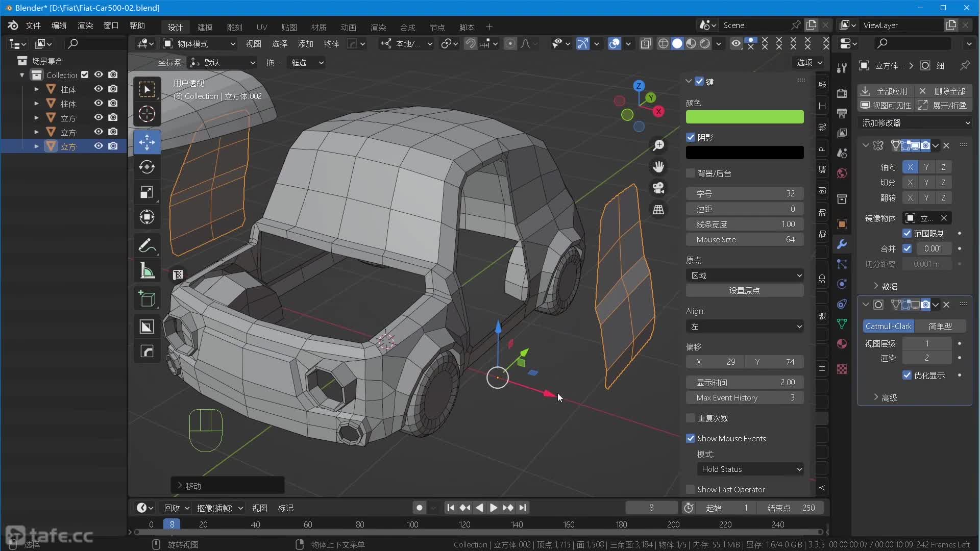Switch to the 雕刻 workspace tab
980x551 pixels.
coord(235,27)
